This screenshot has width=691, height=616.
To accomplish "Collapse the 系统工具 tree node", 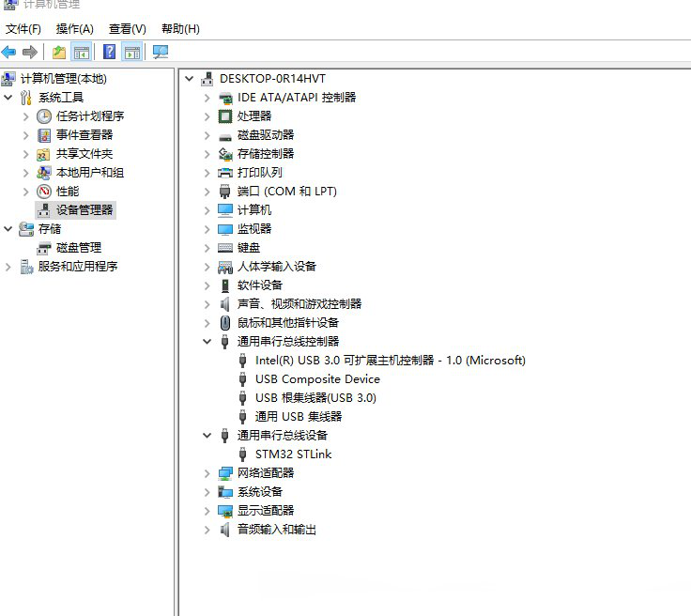I will click(8, 98).
